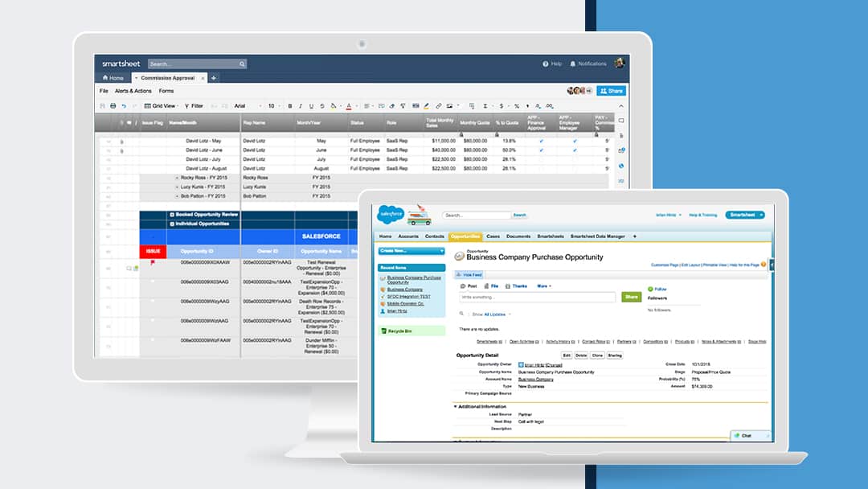
Task: Click the Smartsheet search magnifier icon
Action: coord(242,64)
